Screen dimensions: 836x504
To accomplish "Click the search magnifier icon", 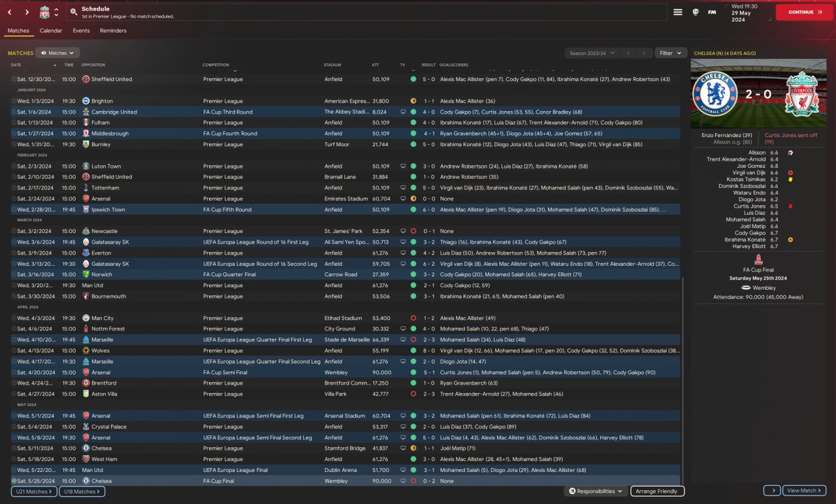I will pyautogui.click(x=74, y=12).
